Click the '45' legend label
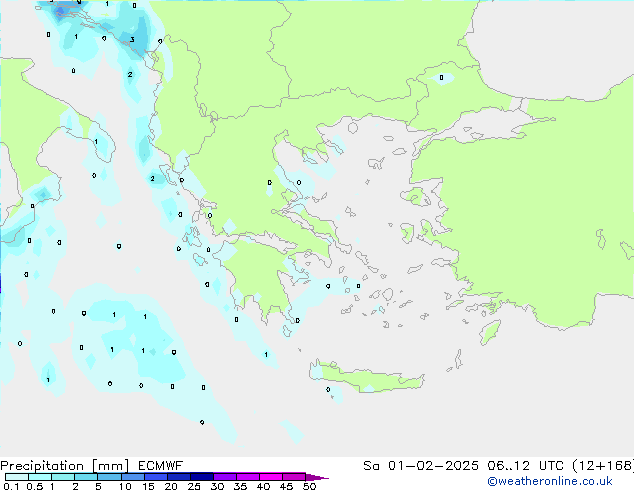The height and width of the screenshot is (490, 634). [x=286, y=486]
